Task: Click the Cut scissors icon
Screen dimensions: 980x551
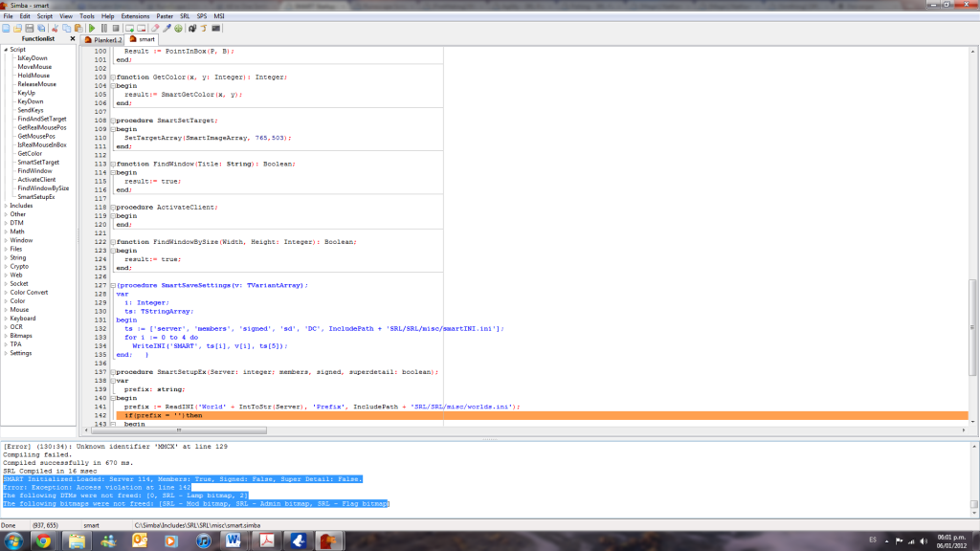Action: click(56, 28)
